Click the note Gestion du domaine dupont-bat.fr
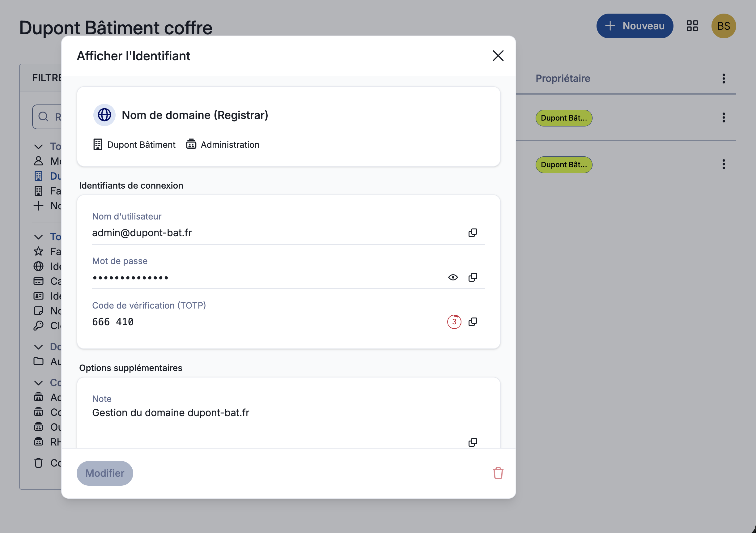 click(x=171, y=412)
